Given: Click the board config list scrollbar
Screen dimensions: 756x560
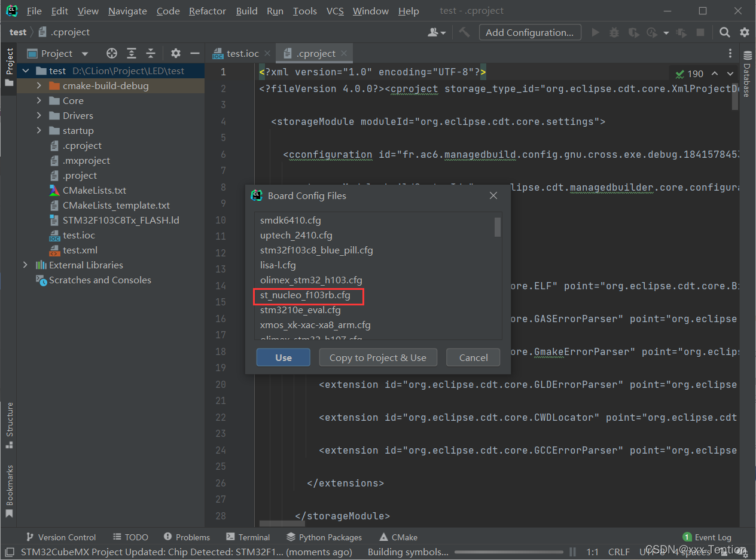Looking at the screenshot, I should coord(497,227).
